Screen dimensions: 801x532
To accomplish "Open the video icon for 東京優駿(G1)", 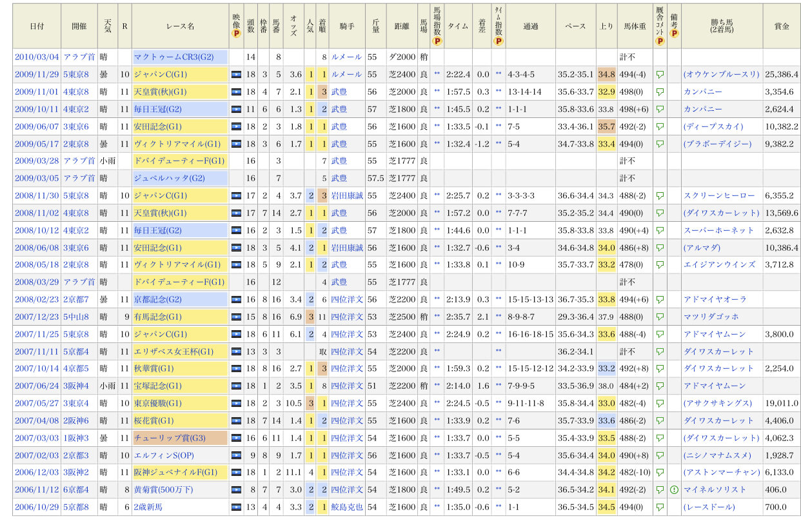I will 236,403.
